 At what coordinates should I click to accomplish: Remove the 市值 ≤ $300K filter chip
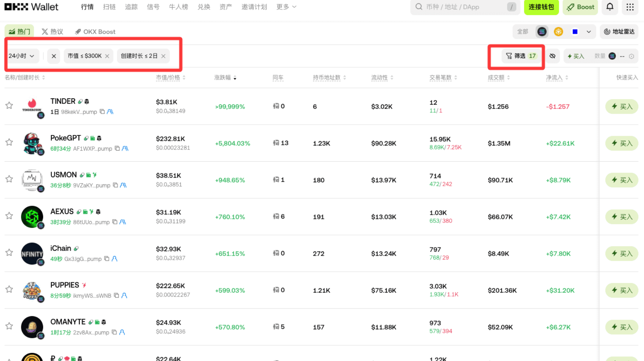107,56
